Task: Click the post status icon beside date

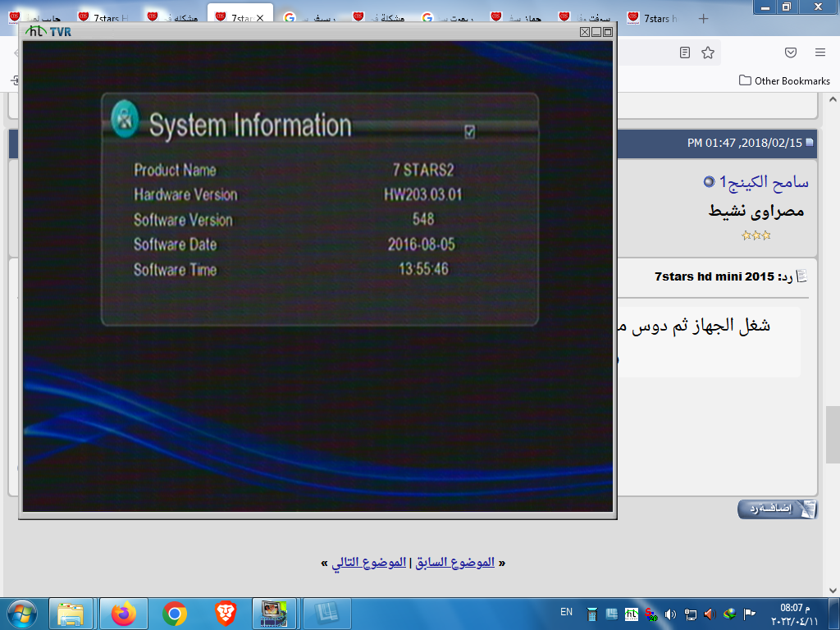Action: 810,143
